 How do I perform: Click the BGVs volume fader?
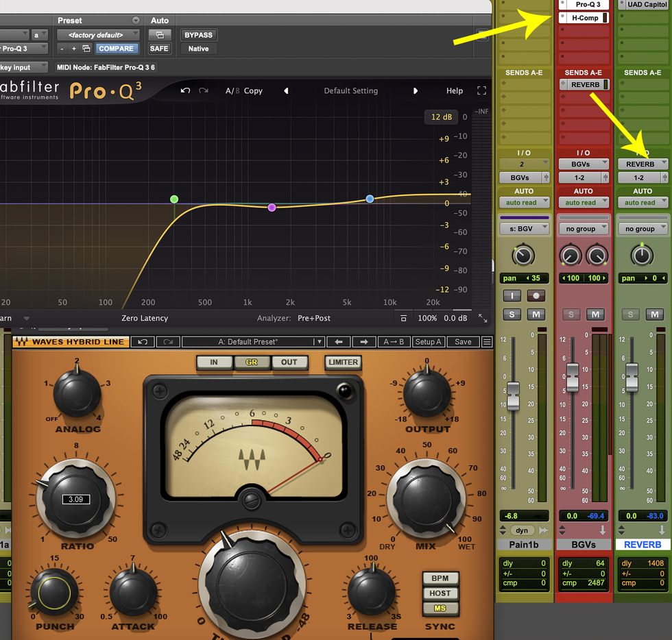(573, 377)
